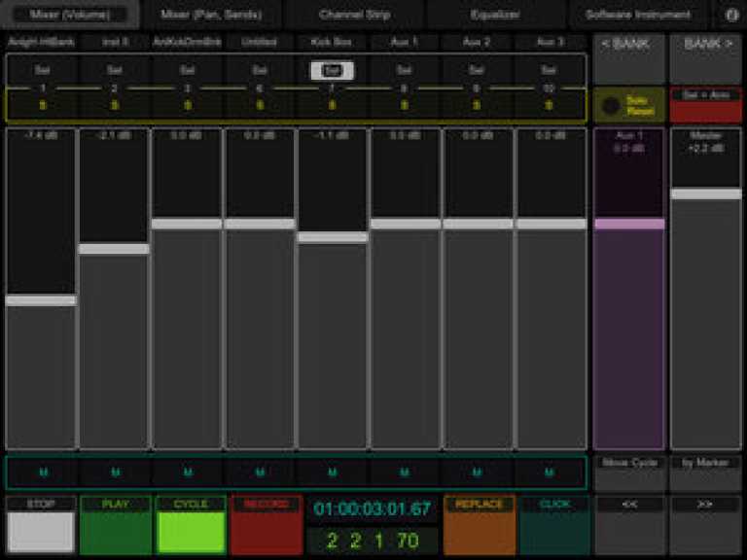This screenshot has width=747, height=560.
Task: Click the Untitled track name
Action: 259,42
